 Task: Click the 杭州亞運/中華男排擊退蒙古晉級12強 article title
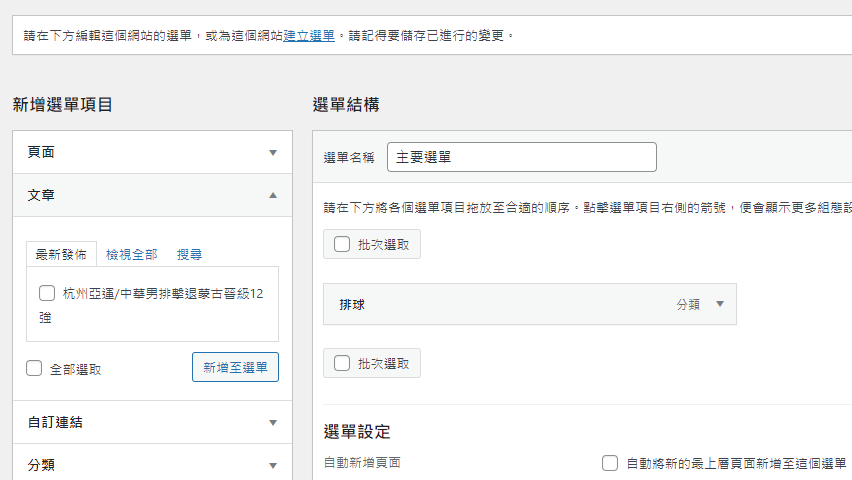pos(151,306)
